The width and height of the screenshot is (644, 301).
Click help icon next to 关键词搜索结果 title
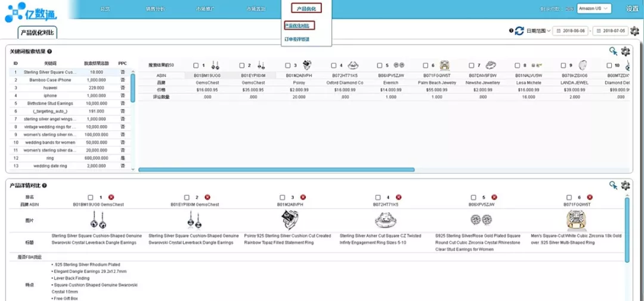click(49, 52)
